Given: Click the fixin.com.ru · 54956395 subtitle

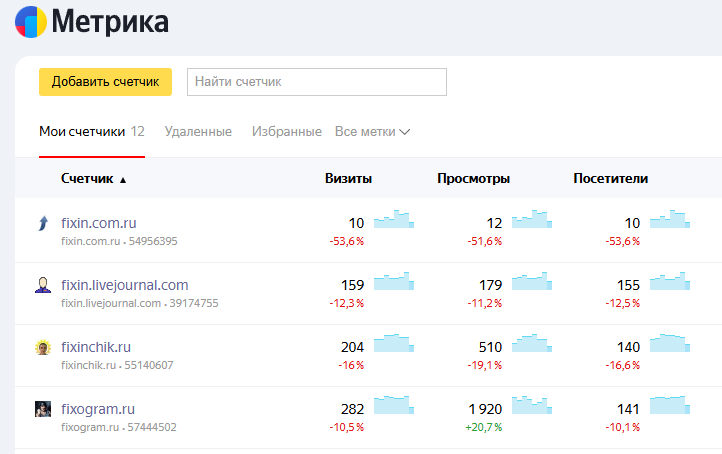Looking at the screenshot, I should coord(119,241).
